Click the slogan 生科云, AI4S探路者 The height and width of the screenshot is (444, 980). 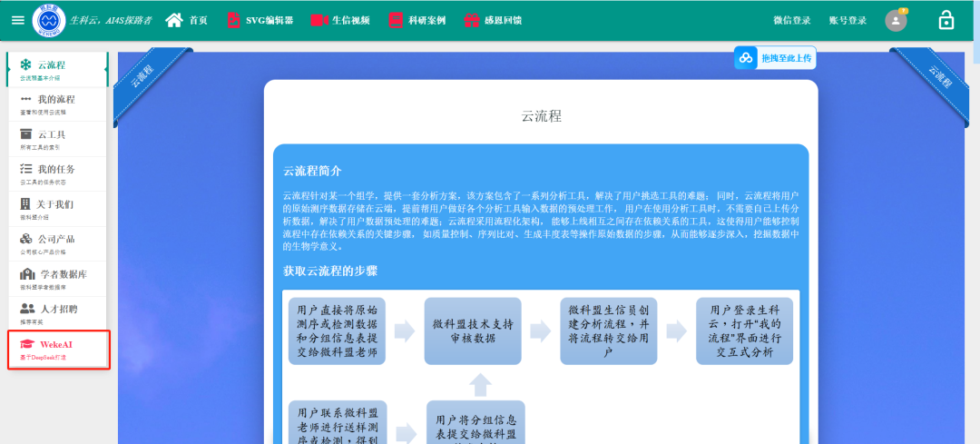[111, 21]
